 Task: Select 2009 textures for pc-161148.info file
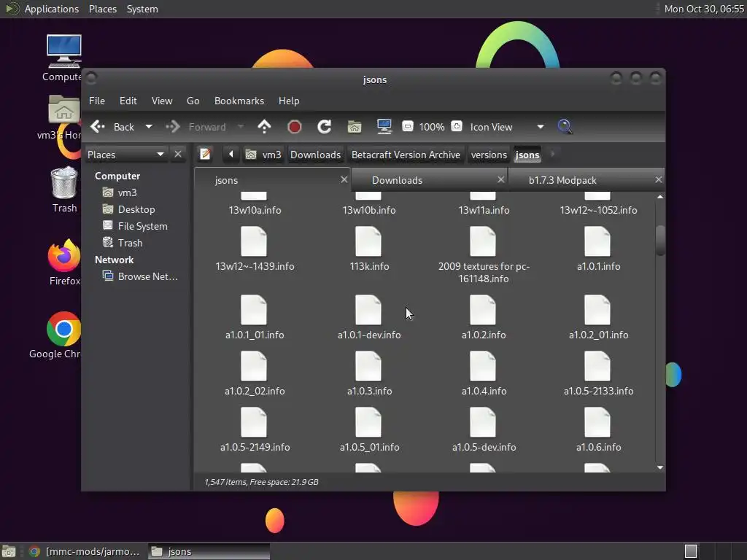tap(484, 254)
